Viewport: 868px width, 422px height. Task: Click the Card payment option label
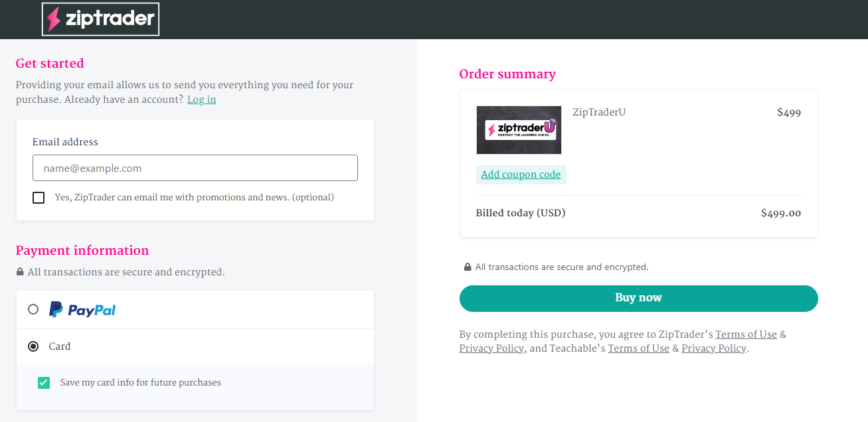pyautogui.click(x=60, y=346)
